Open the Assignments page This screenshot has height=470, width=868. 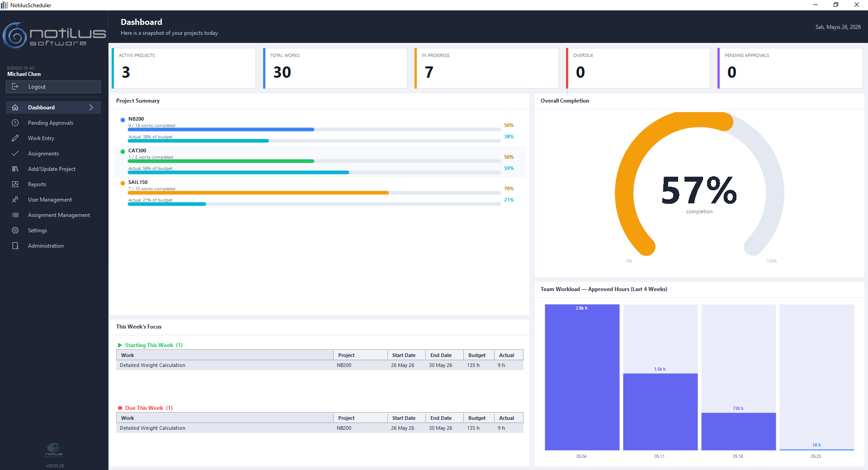point(53,154)
